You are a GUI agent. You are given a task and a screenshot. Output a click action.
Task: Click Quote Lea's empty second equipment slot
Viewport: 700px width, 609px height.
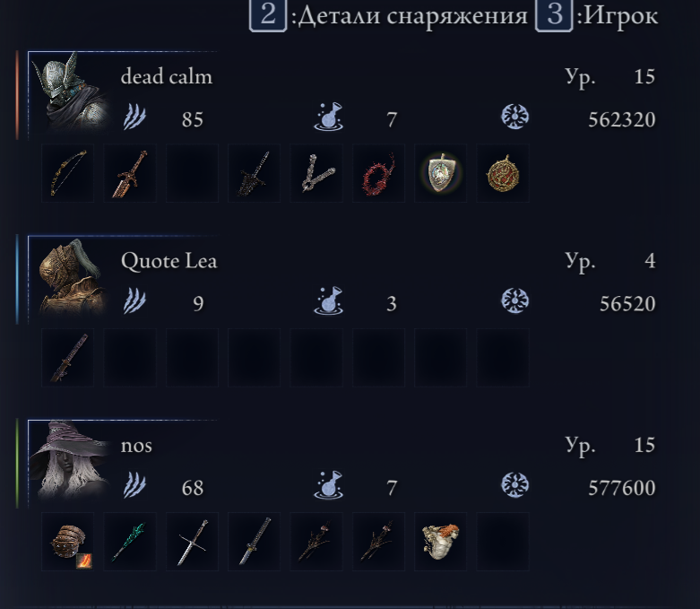130,358
